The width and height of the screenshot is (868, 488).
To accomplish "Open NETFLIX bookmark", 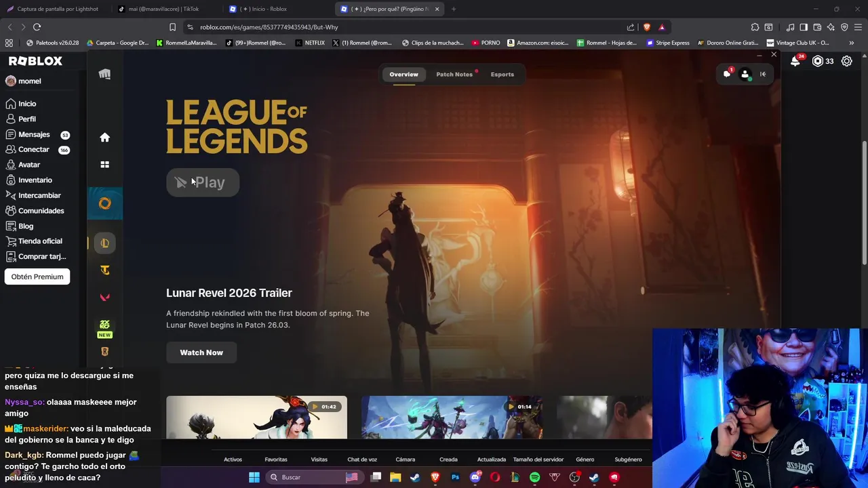I will point(311,43).
